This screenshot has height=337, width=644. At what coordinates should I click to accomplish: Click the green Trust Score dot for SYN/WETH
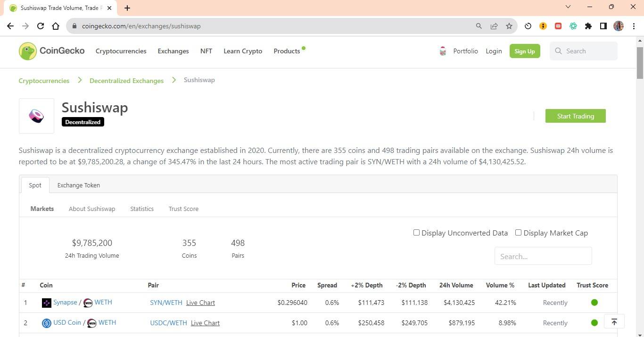(594, 303)
